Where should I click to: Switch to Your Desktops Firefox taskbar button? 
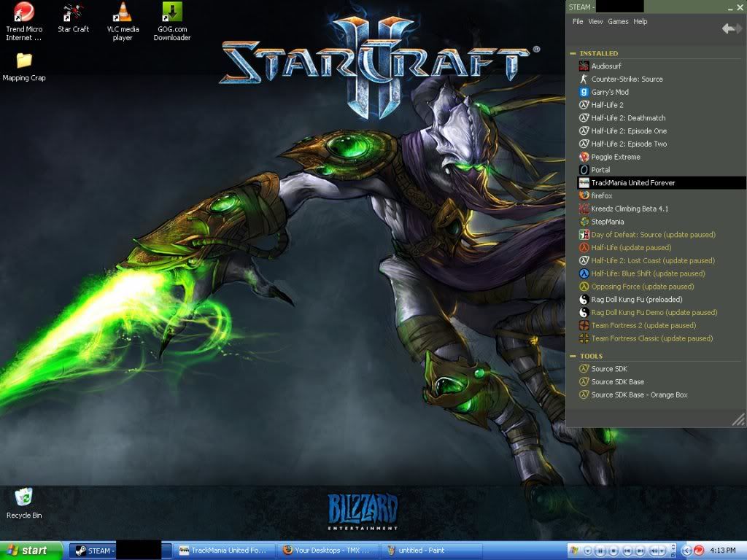click(x=328, y=551)
